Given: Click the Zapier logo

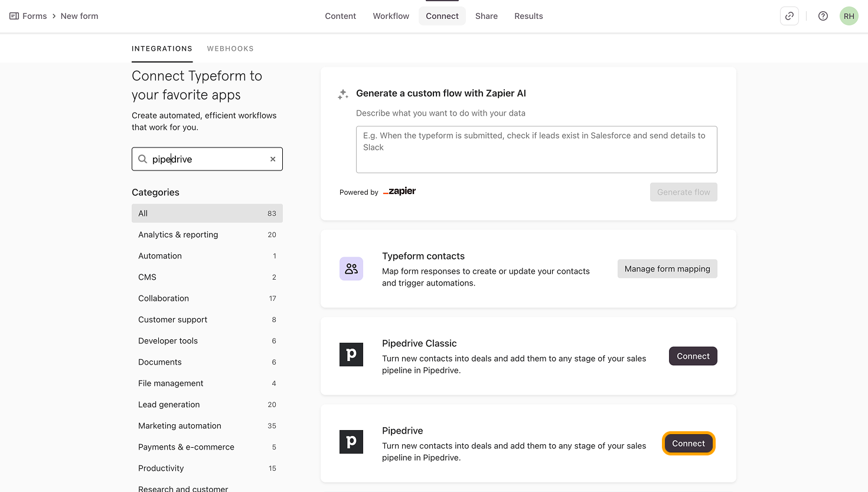Looking at the screenshot, I should pyautogui.click(x=400, y=191).
